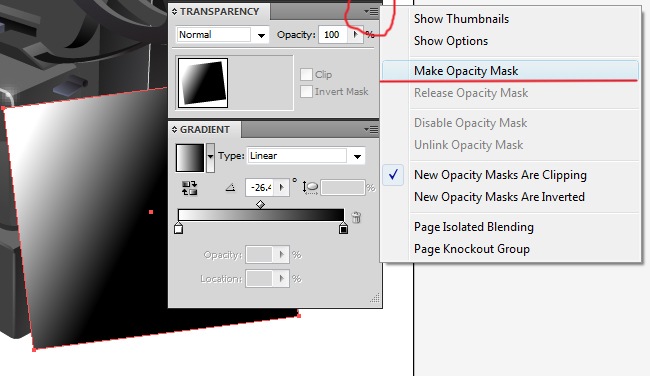Open the Normal blending mode dropdown
Viewport: 650px width, 376px height.
pyautogui.click(x=261, y=35)
